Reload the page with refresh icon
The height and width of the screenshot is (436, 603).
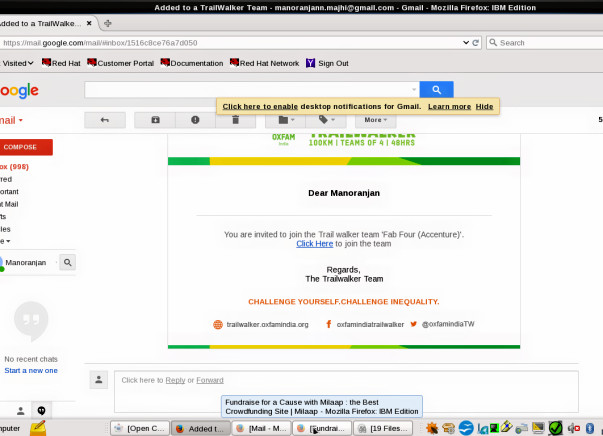476,43
